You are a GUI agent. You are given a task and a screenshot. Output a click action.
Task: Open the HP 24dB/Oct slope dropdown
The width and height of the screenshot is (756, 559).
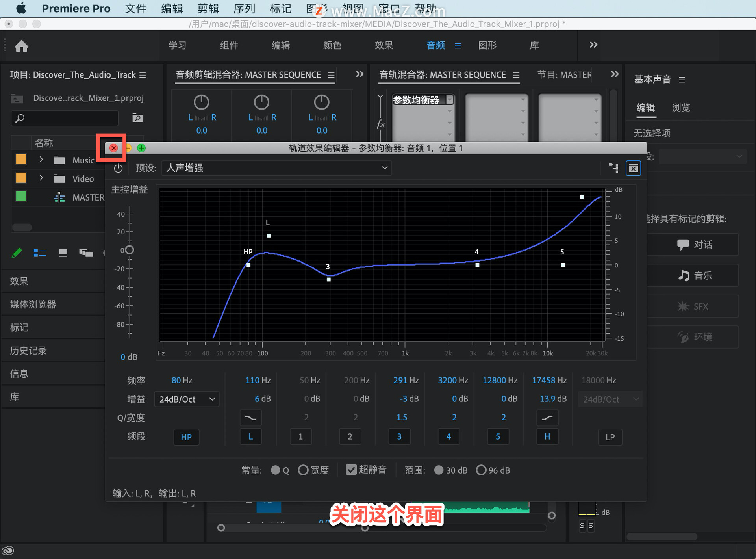pyautogui.click(x=187, y=399)
